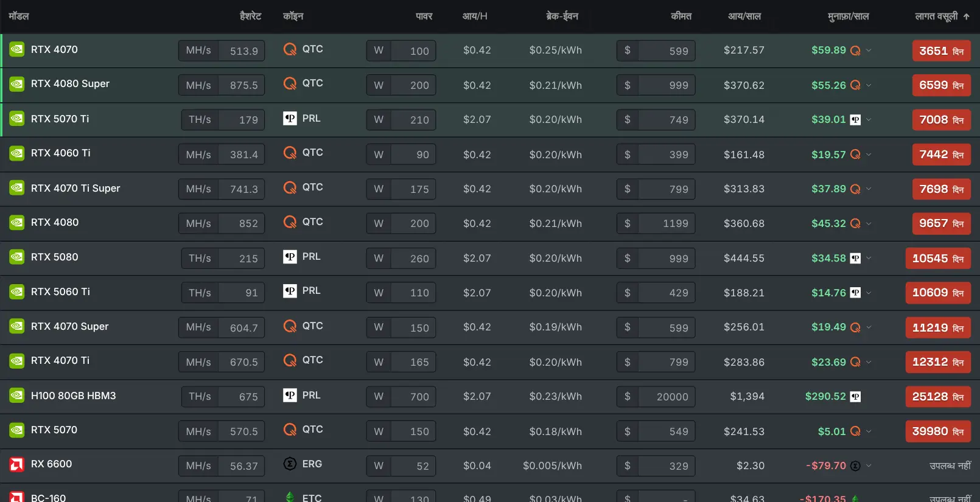The width and height of the screenshot is (980, 502).
Task: Click the 3651 दिन payback badge
Action: 942,51
